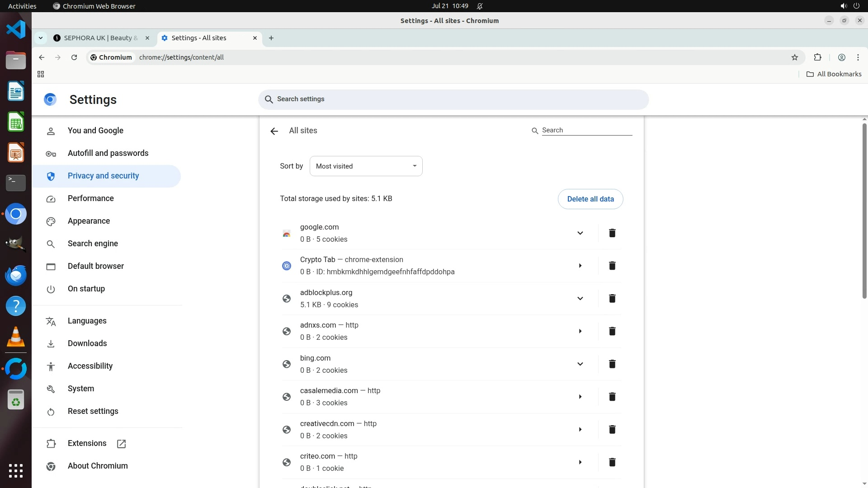Delete google.com site data trash icon
The image size is (868, 488).
click(612, 233)
